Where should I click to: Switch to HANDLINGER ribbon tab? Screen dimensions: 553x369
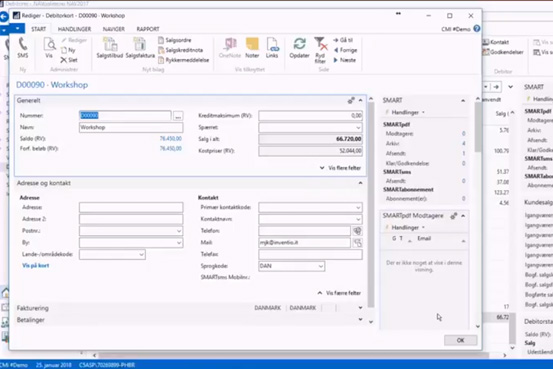click(74, 29)
